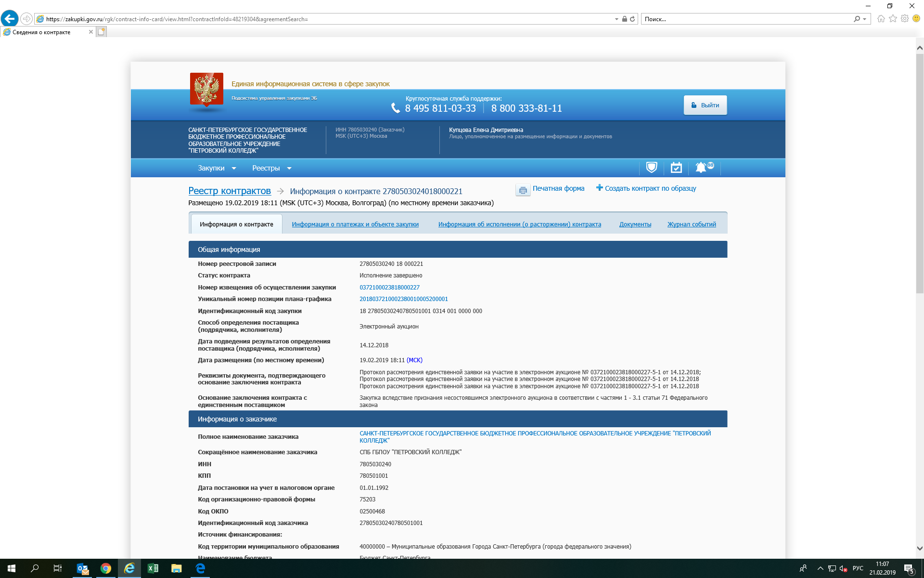
Task: Click the ОКПО code 02500468
Action: (372, 512)
